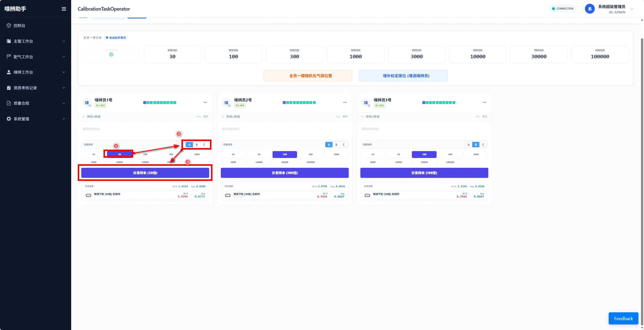Viewport: 644px width, 330px height.
Task: Click the 自由起步模式 mode tag
Action: 116,38
